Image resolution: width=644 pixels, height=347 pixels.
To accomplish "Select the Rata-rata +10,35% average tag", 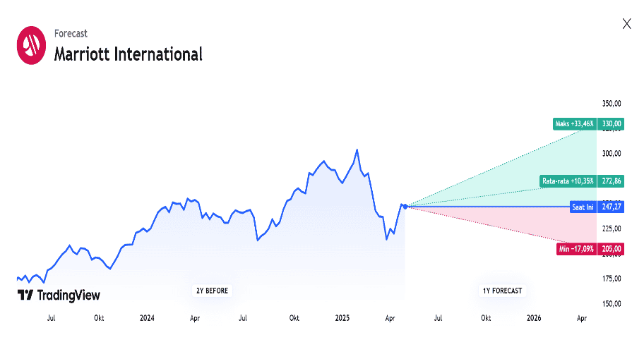I will [568, 181].
